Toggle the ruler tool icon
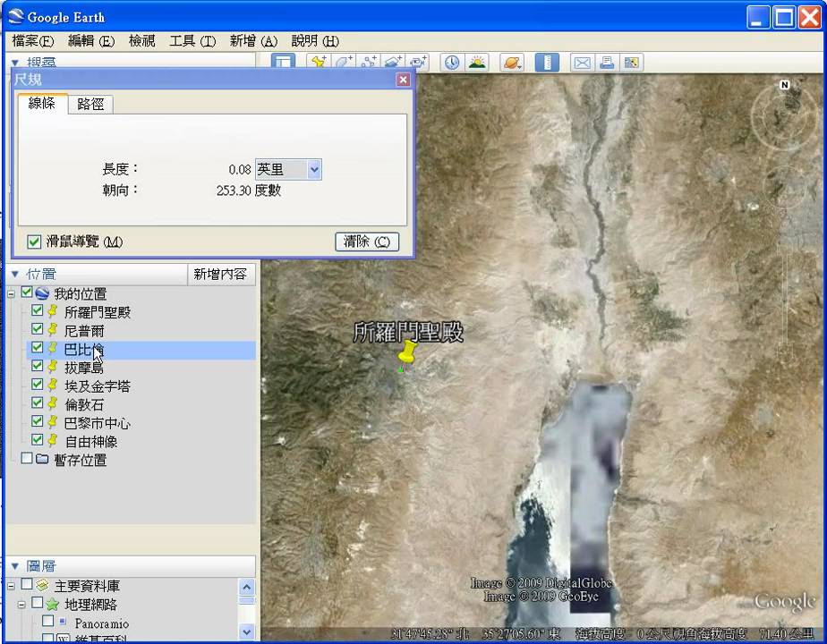This screenshot has width=827, height=644. pyautogui.click(x=547, y=63)
